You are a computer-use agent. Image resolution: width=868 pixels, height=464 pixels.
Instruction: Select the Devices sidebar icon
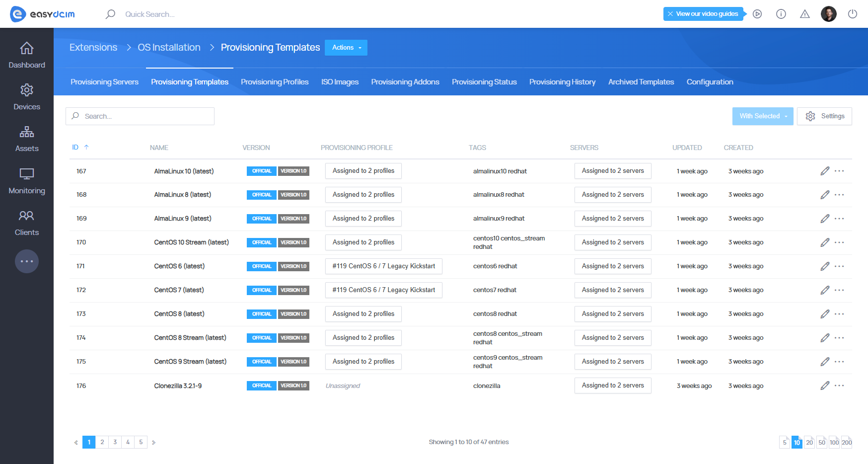pyautogui.click(x=27, y=96)
